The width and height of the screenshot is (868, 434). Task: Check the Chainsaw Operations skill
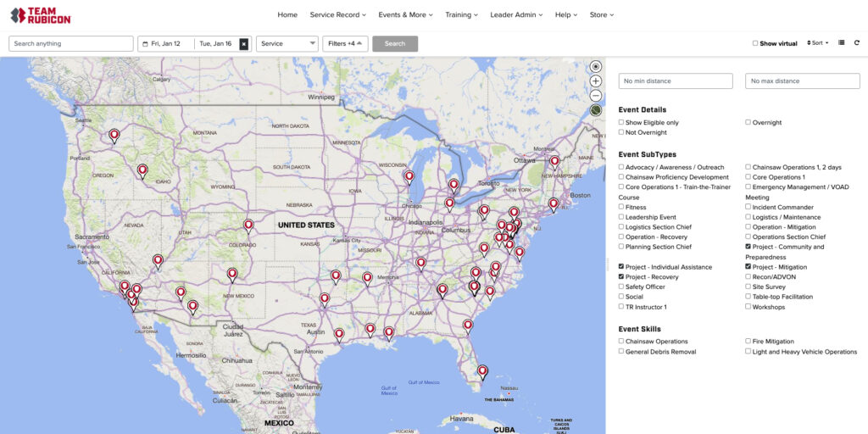(621, 341)
